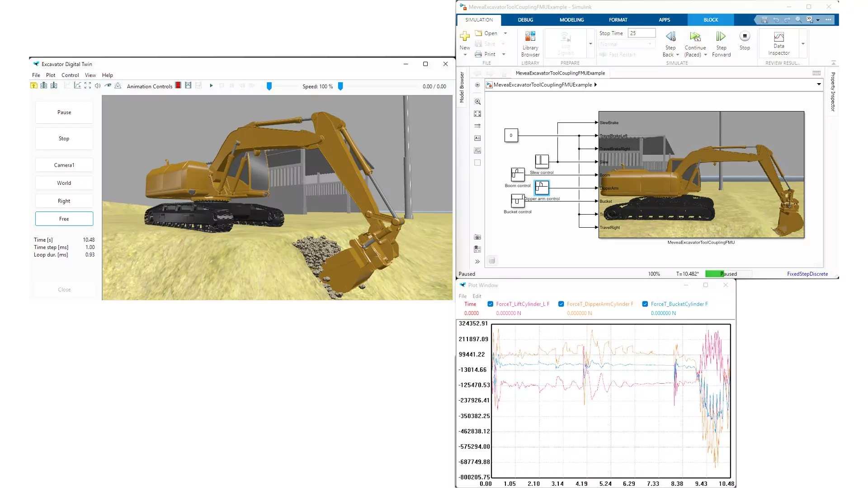The image size is (868, 488).
Task: Select the Camera1 view button
Action: tap(64, 164)
